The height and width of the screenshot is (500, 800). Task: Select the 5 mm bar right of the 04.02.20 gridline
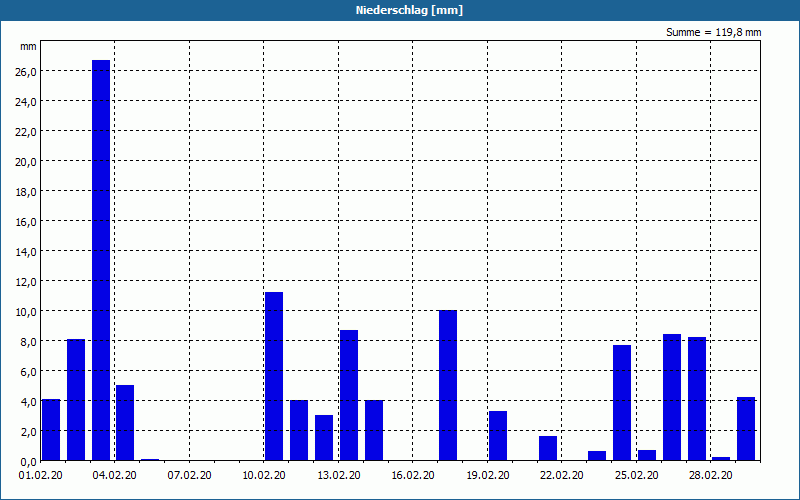[x=125, y=422]
